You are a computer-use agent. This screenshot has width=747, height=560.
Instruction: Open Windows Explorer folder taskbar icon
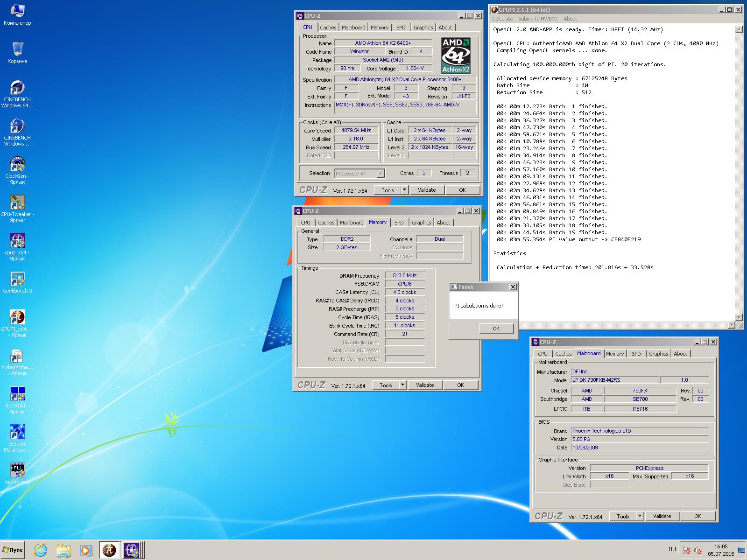click(63, 550)
